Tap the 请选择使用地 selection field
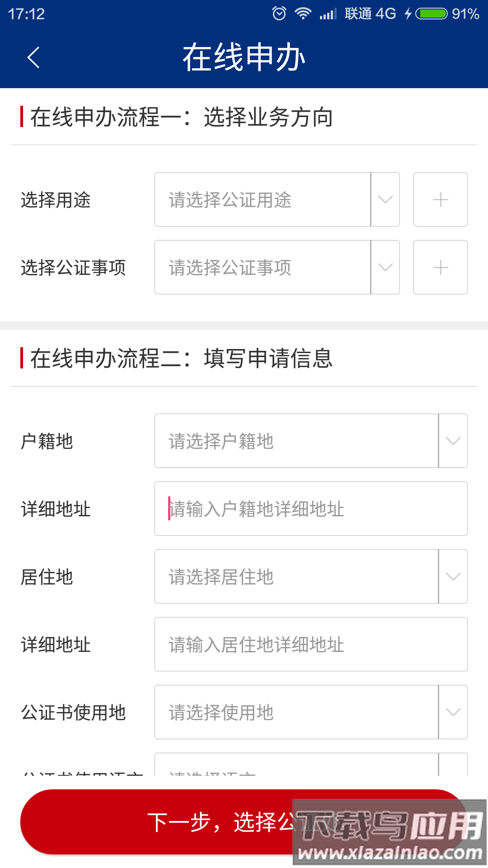The height and width of the screenshot is (868, 488). [296, 712]
